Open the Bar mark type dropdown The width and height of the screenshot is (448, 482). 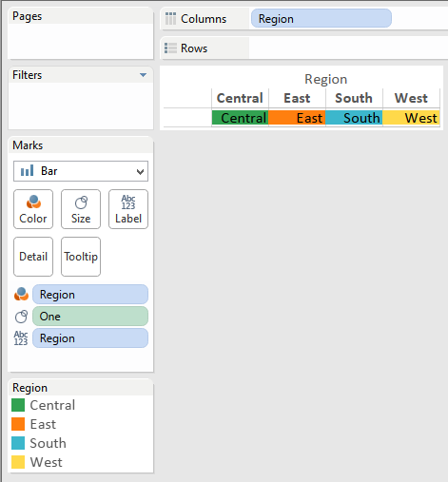[x=81, y=171]
